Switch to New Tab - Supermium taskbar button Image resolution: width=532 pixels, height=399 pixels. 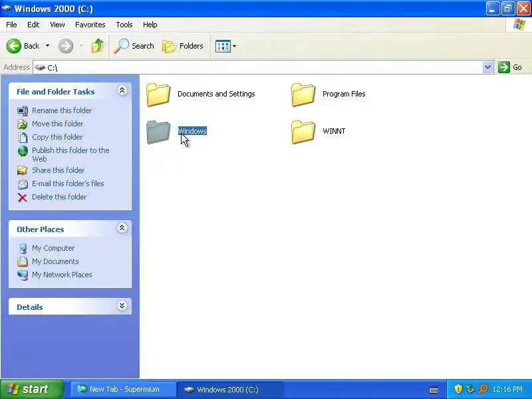click(x=123, y=389)
